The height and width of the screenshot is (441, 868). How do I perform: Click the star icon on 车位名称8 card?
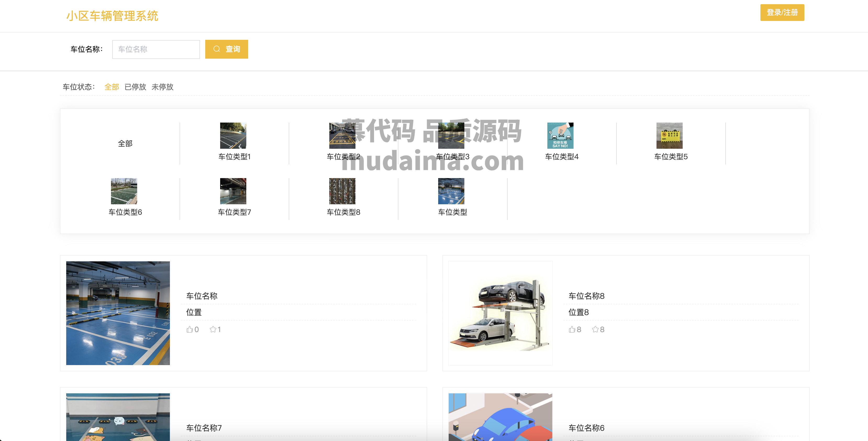coord(596,329)
